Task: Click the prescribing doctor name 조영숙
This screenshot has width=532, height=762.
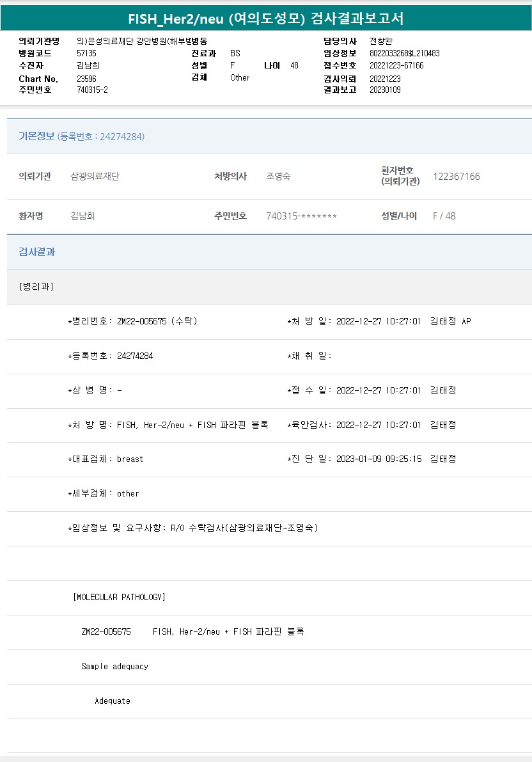Action: point(278,177)
